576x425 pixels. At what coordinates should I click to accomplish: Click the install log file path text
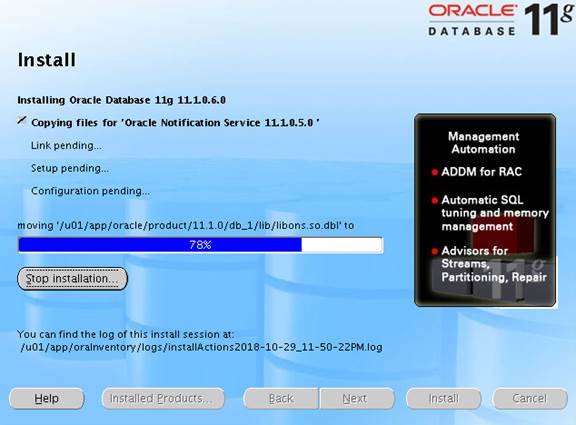(201, 347)
